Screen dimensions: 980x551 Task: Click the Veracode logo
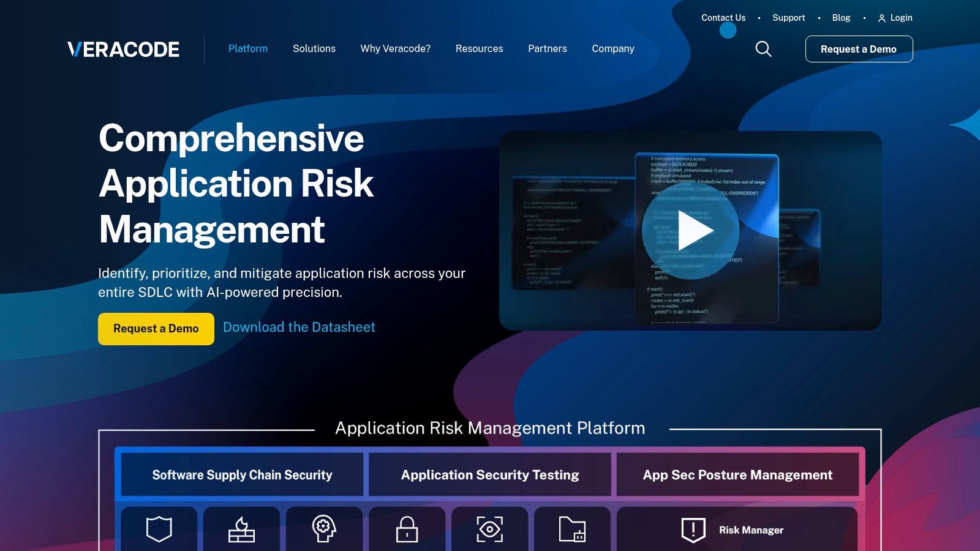123,49
